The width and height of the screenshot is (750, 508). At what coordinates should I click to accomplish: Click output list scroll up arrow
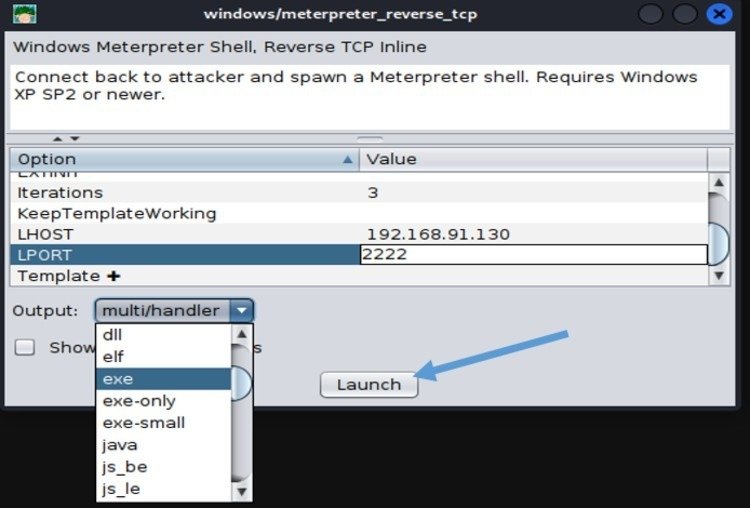(x=242, y=334)
